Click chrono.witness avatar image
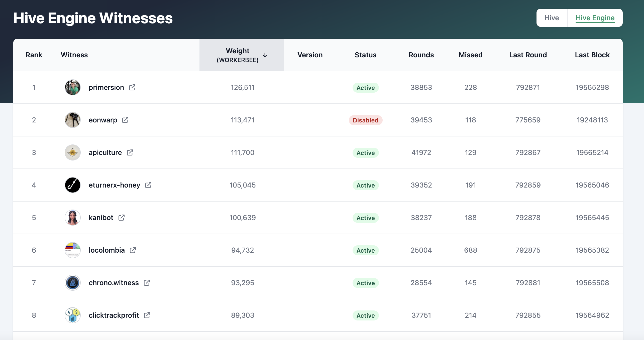Viewport: 644px width, 340px height. (73, 283)
